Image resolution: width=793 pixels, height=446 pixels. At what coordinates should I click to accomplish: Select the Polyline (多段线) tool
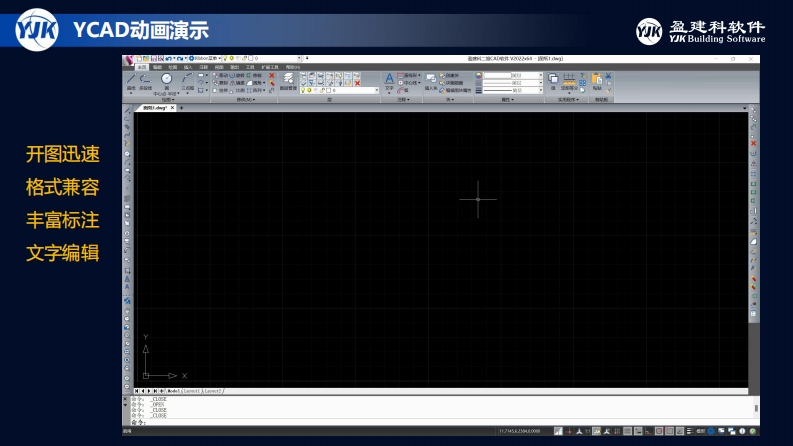146,79
